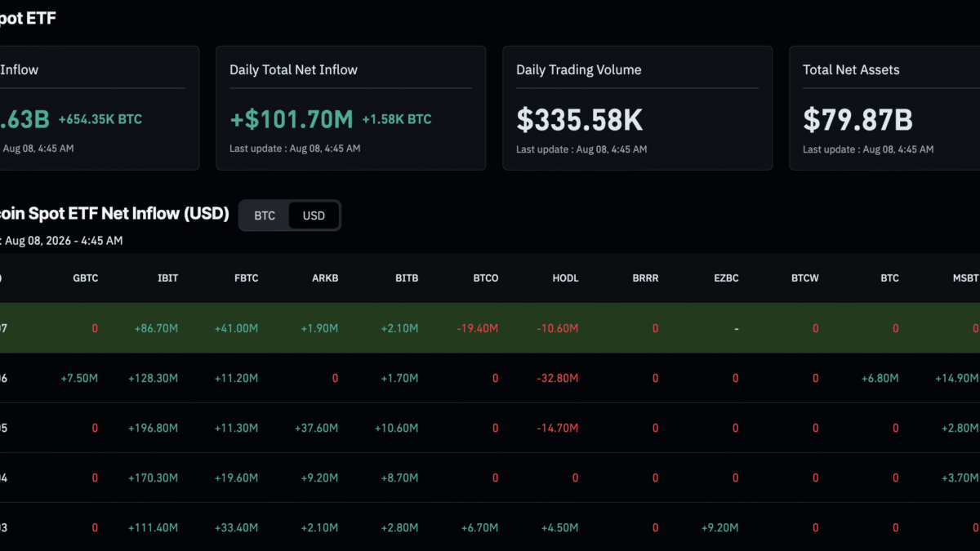980x551 pixels.
Task: Sort by the GBTC column header
Action: pos(85,278)
